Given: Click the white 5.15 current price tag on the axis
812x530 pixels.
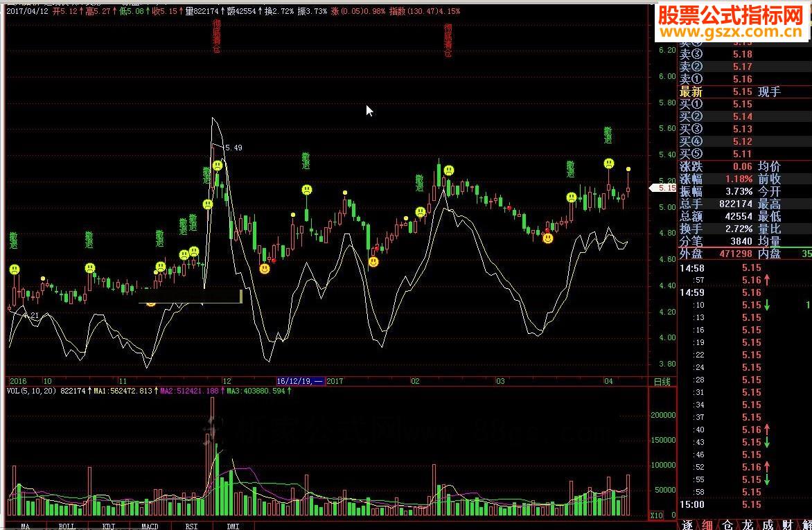Looking at the screenshot, I should pyautogui.click(x=663, y=188).
